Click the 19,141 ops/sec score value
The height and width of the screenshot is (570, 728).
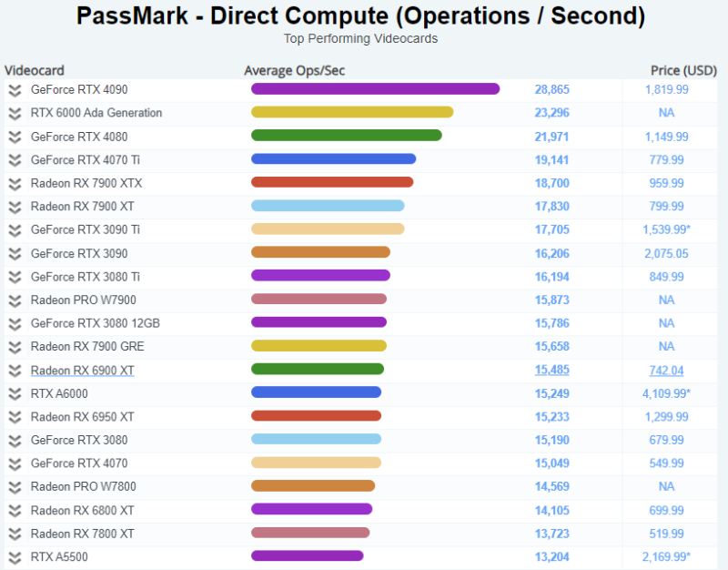552,160
